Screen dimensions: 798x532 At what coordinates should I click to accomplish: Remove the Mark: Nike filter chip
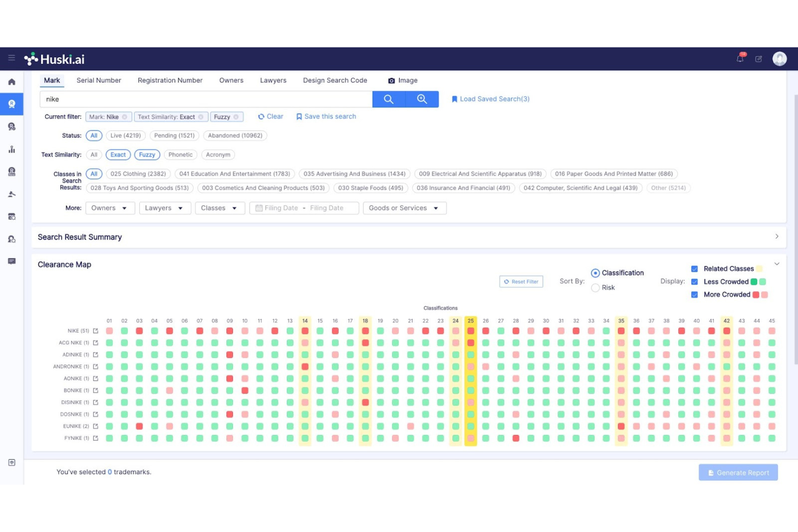[x=125, y=117]
